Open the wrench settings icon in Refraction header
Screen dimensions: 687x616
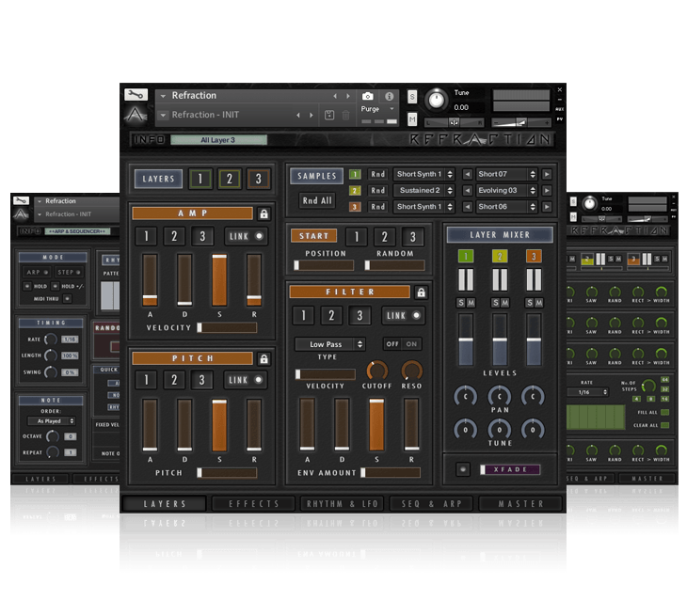click(x=136, y=94)
